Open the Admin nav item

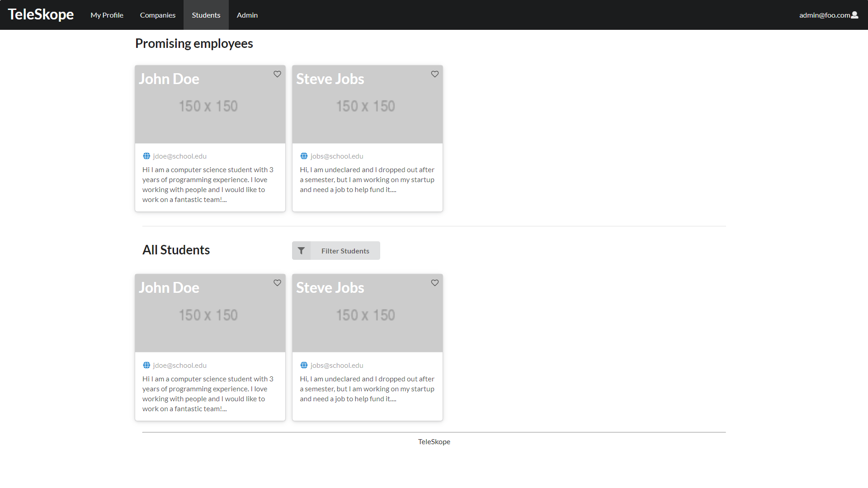(247, 15)
